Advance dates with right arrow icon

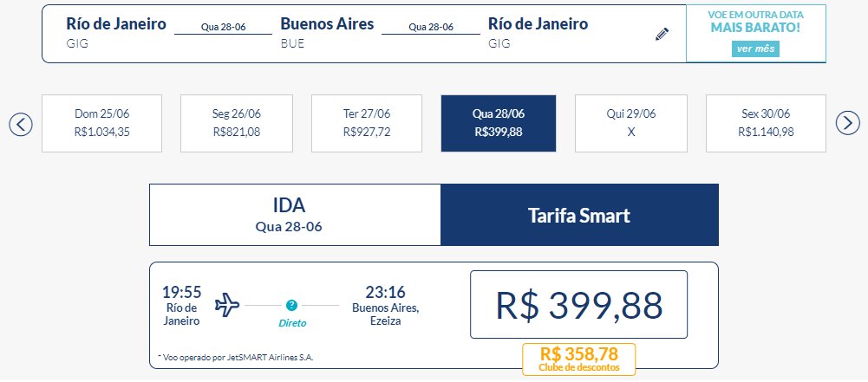847,123
